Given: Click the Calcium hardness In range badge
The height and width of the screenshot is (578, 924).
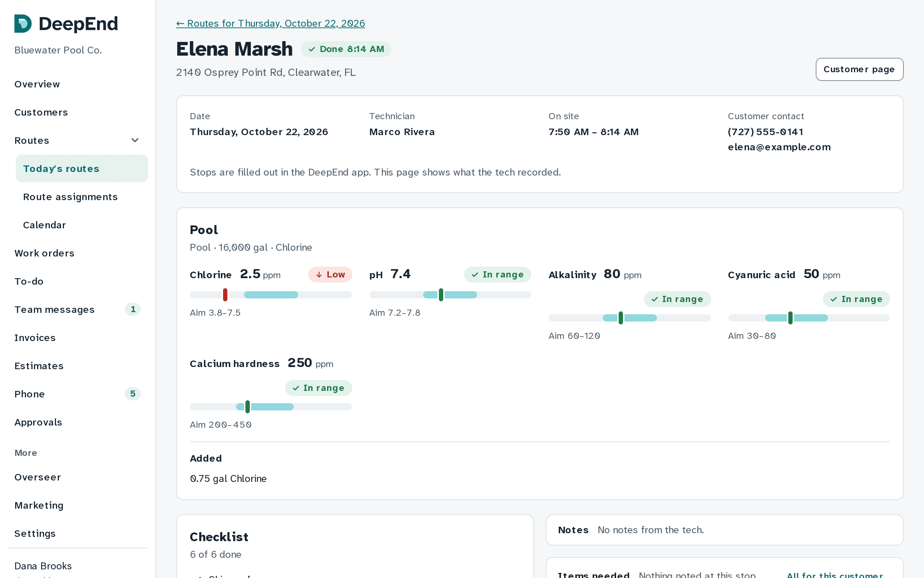Looking at the screenshot, I should point(318,388).
